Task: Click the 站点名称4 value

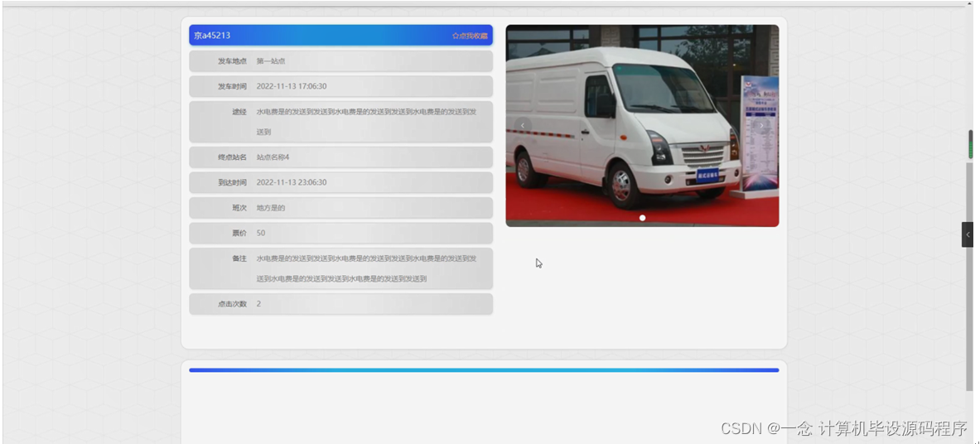Action: 273,157
